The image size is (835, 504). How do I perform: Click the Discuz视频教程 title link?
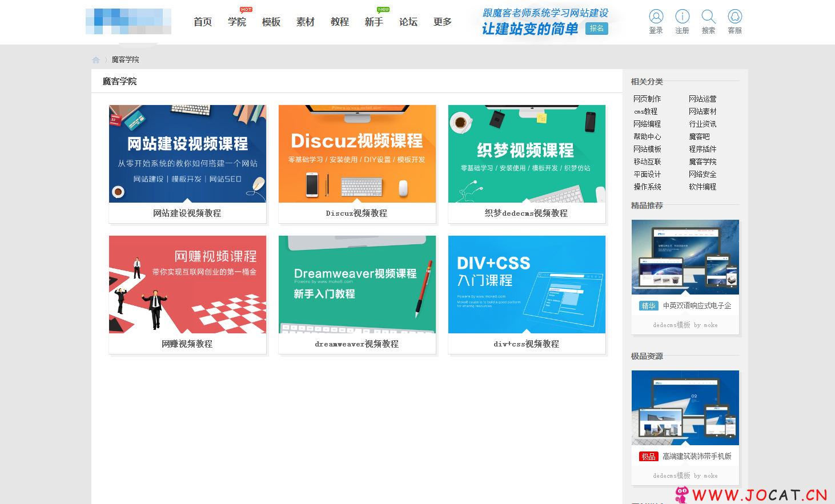point(356,213)
